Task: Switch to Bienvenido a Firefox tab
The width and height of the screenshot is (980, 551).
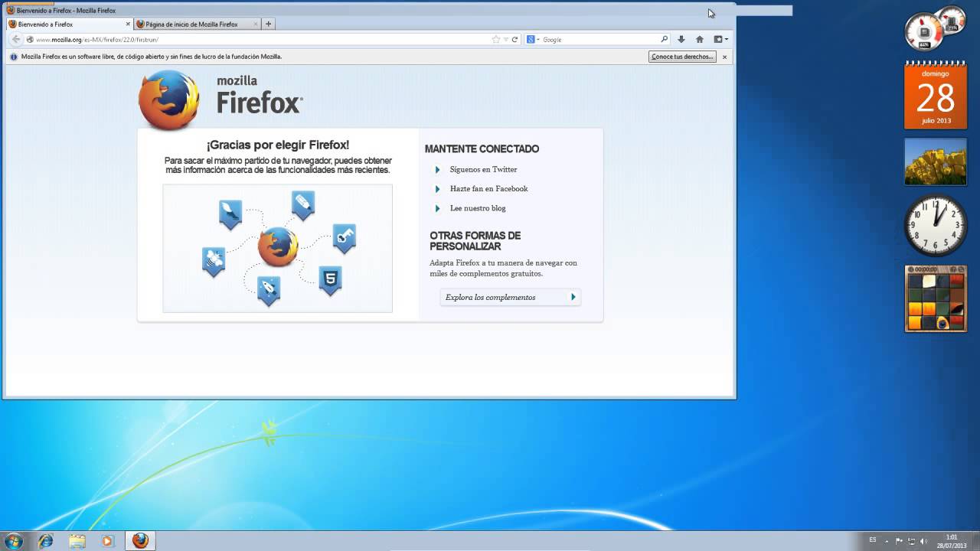Action: click(69, 24)
